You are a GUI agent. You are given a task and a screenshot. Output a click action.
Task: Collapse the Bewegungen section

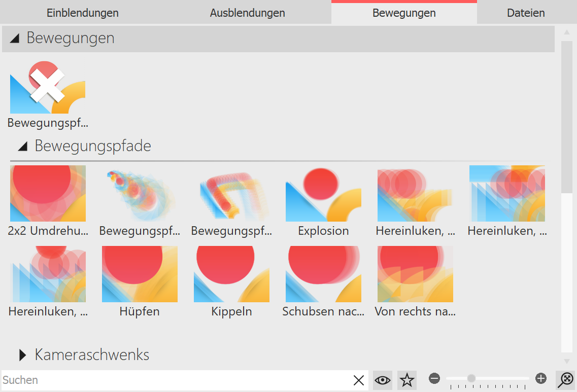click(15, 38)
